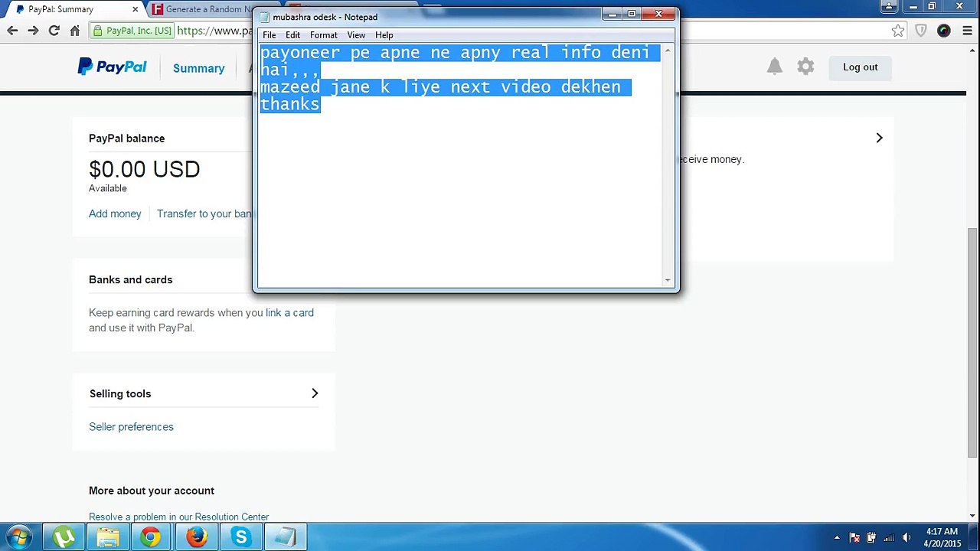
Task: Select the Summary navigation item
Action: tap(198, 68)
